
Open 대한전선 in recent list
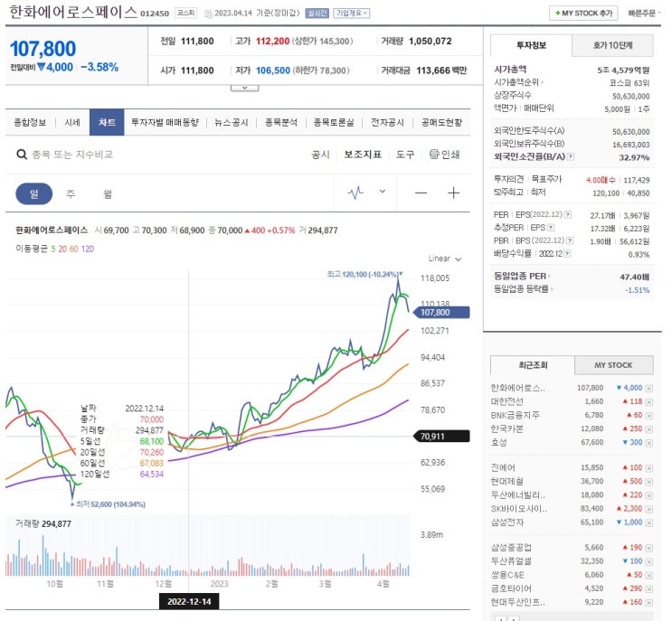(507, 401)
